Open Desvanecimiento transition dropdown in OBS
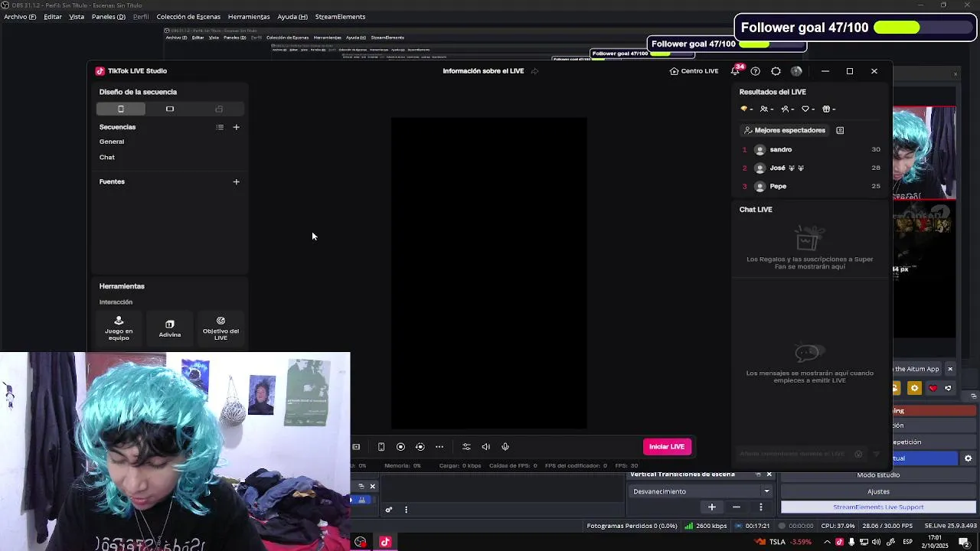This screenshot has height=551, width=980. coord(701,491)
